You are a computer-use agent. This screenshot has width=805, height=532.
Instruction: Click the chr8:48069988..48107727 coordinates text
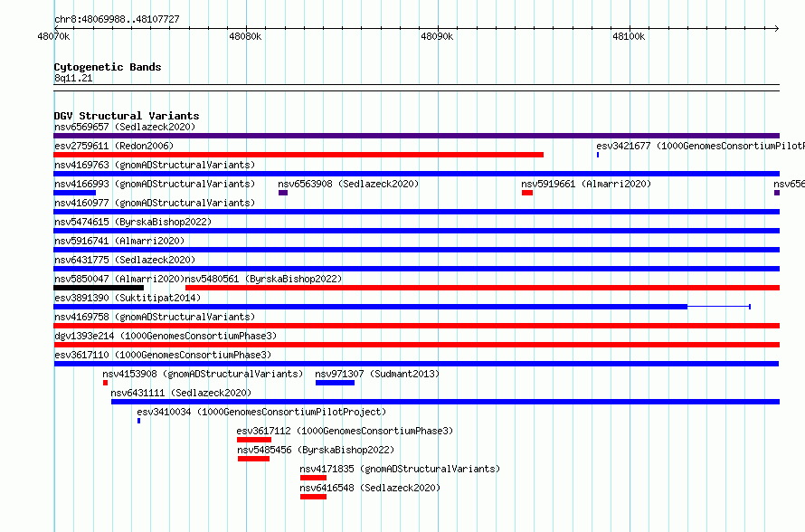point(117,19)
